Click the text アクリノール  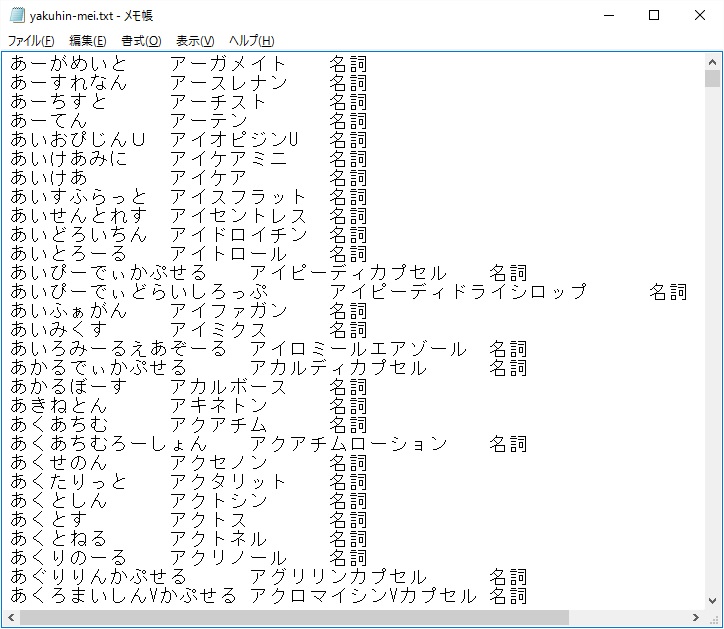(229, 558)
